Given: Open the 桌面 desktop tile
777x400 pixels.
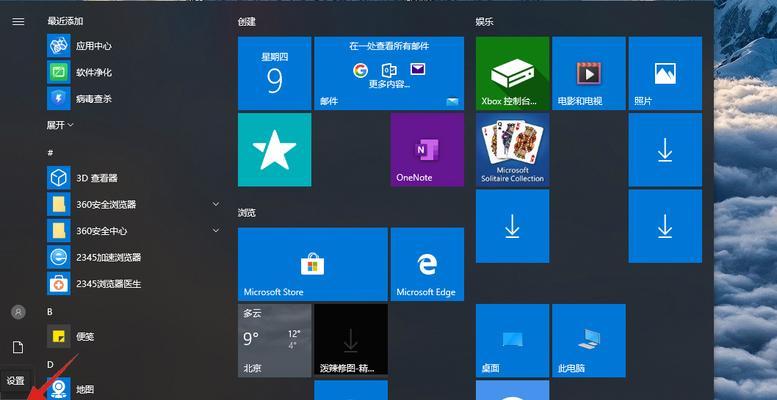Looking at the screenshot, I should point(512,341).
